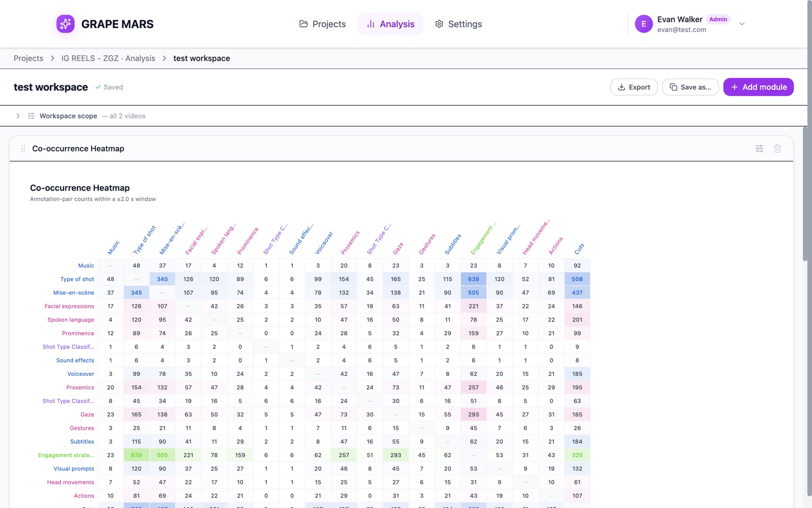Image resolution: width=812 pixels, height=508 pixels.
Task: Click the Gaze row label
Action: [87, 415]
